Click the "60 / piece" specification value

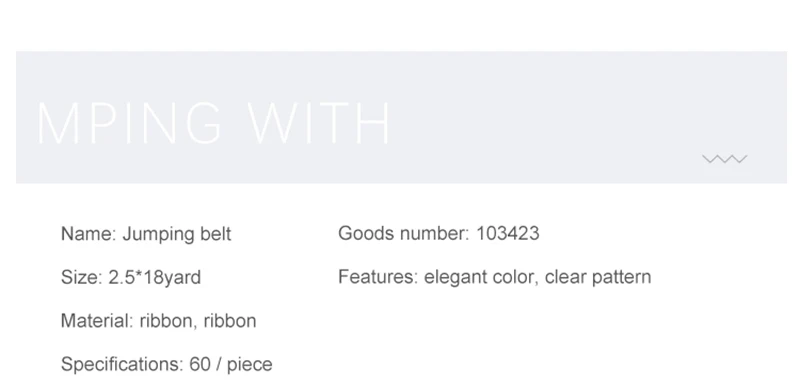click(x=231, y=364)
